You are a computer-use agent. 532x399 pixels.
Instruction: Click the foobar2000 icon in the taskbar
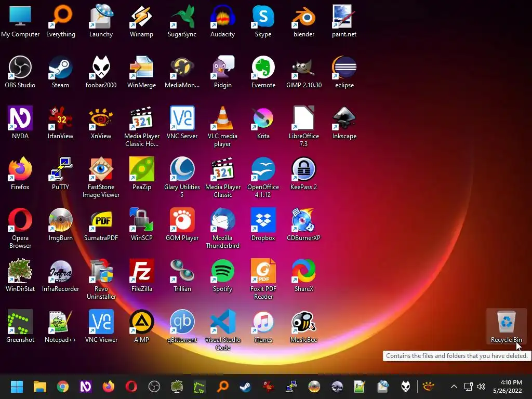click(405, 386)
